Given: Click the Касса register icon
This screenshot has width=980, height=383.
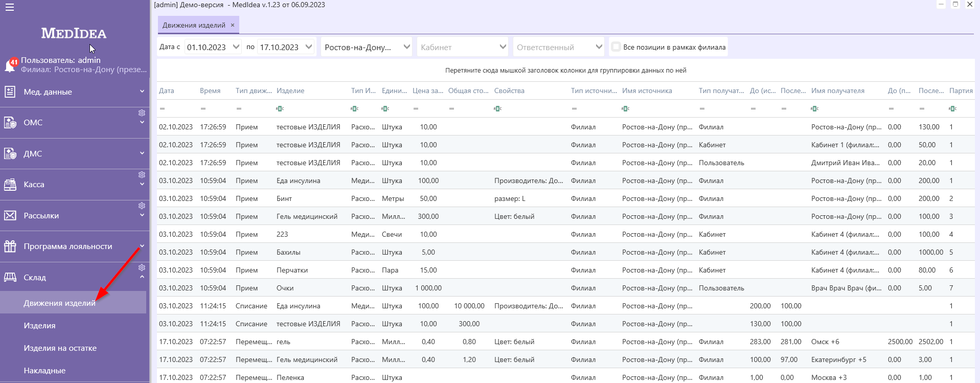Looking at the screenshot, I should point(10,185).
